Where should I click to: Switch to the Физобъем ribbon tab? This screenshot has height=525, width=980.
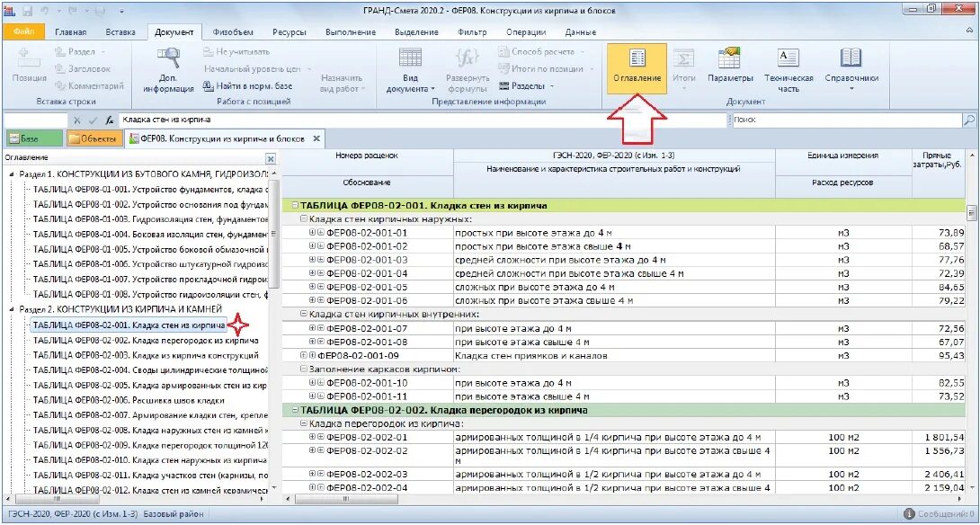click(x=231, y=32)
